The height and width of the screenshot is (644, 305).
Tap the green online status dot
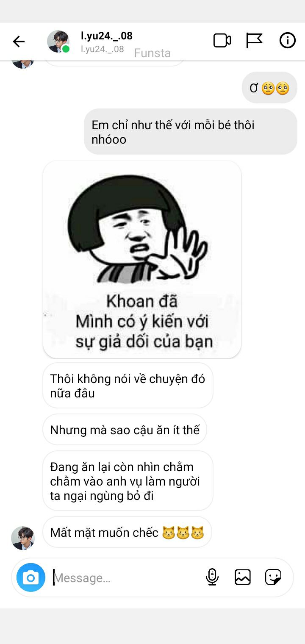pyautogui.click(x=66, y=49)
